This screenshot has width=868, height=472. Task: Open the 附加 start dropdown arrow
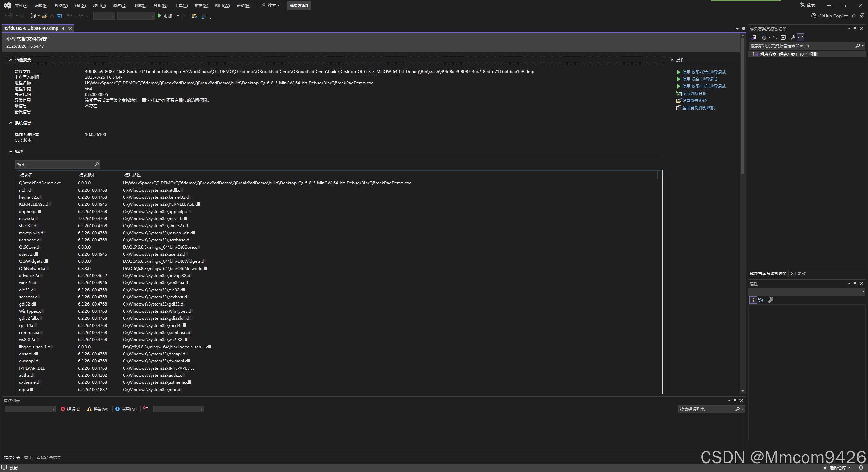coord(178,16)
